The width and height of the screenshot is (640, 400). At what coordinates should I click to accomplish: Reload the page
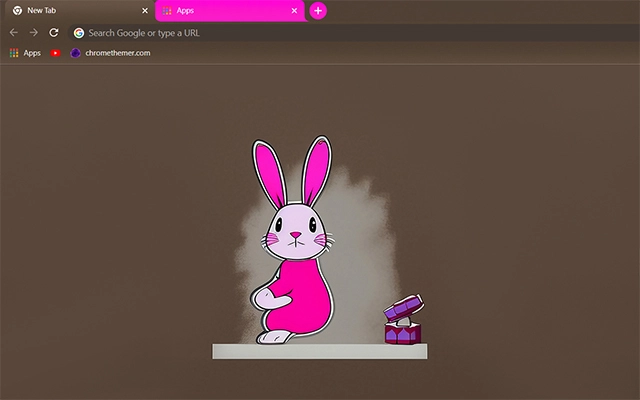point(54,33)
